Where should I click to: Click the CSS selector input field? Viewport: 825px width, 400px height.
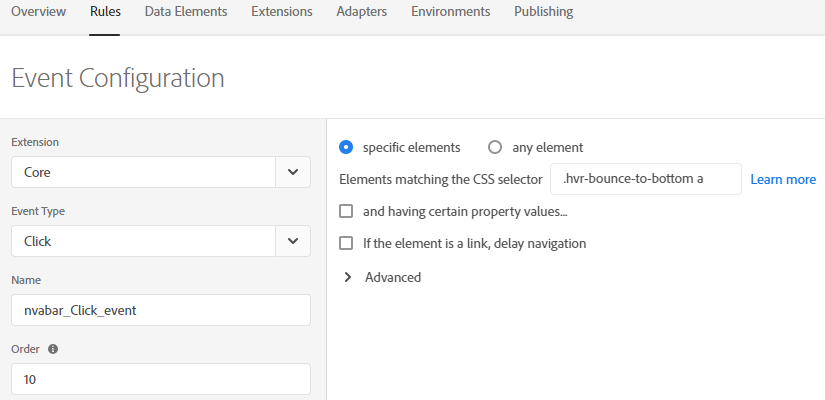(645, 179)
